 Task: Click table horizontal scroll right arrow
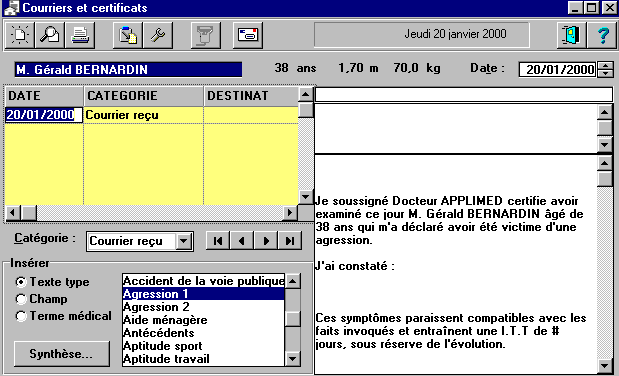pyautogui.click(x=290, y=212)
